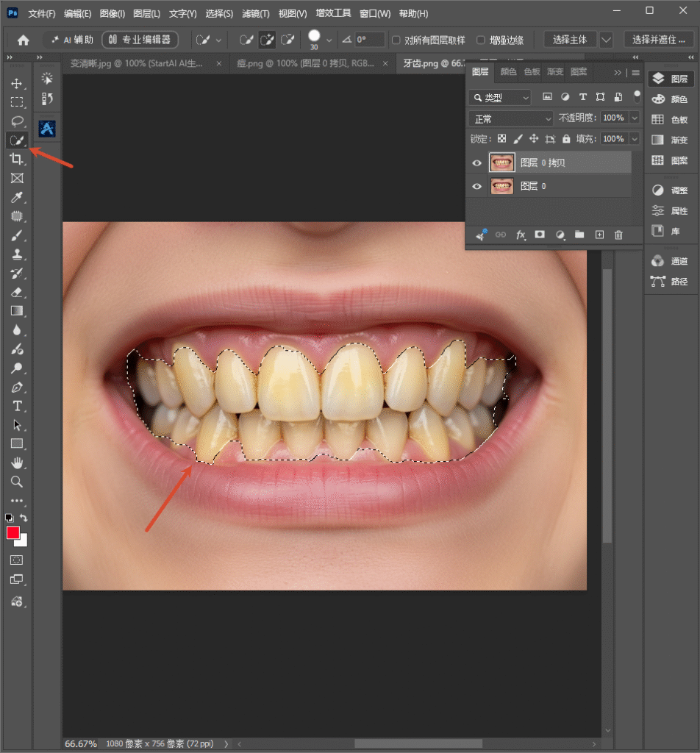
Task: Create a new layer via plus icon
Action: (599, 235)
